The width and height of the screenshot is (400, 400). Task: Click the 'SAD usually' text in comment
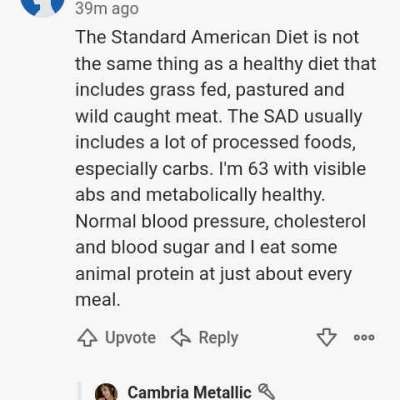(313, 116)
